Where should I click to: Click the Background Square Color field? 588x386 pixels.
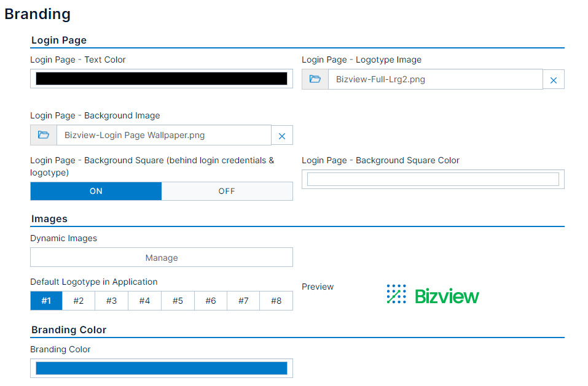432,179
